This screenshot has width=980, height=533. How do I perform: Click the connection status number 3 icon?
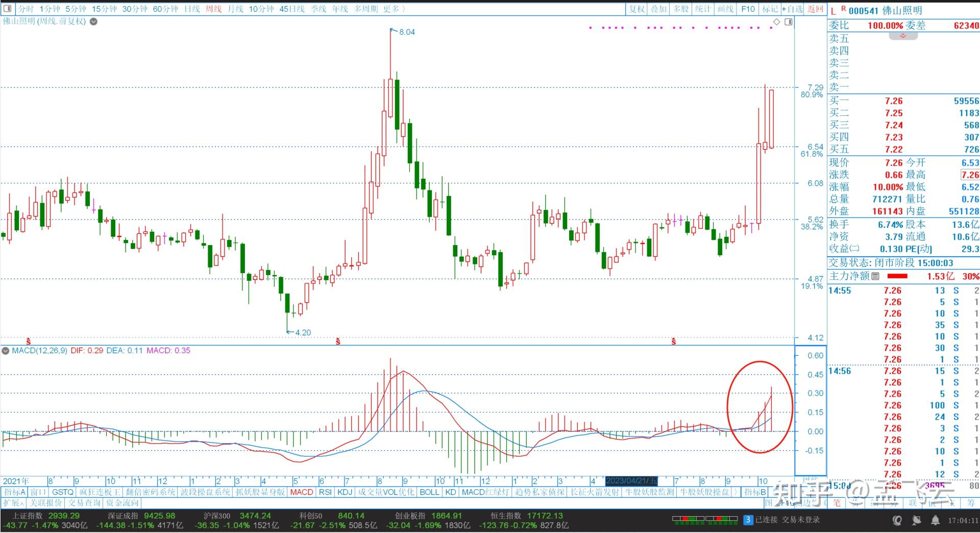coord(748,520)
